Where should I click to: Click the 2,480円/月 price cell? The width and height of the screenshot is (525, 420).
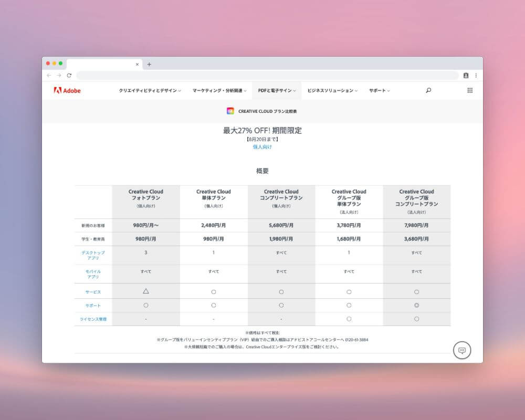point(213,225)
